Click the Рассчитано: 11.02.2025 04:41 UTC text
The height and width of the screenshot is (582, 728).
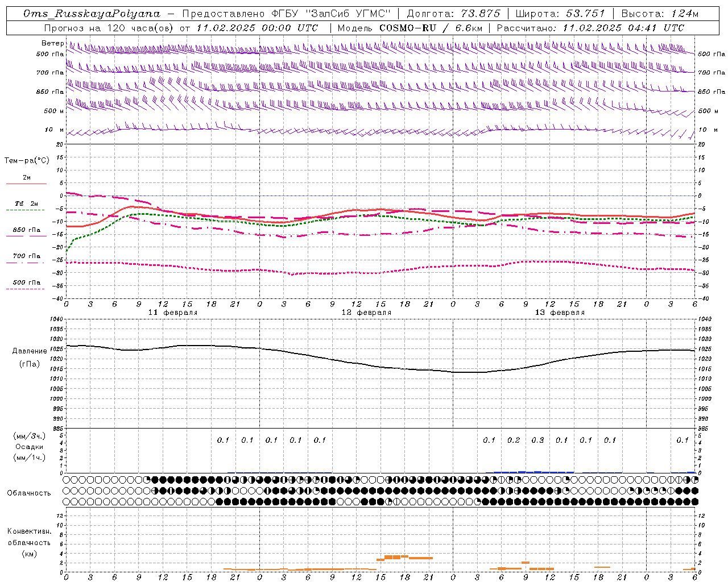tap(590, 28)
